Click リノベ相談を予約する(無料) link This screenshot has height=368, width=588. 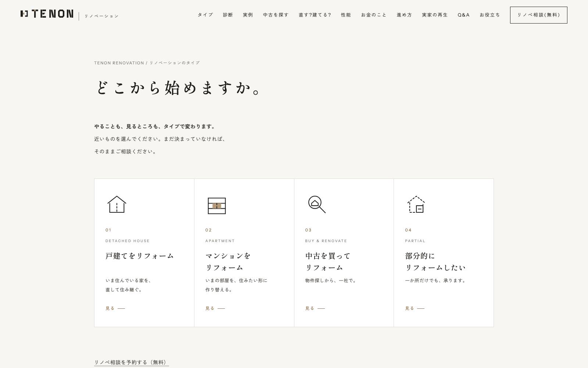tap(132, 362)
